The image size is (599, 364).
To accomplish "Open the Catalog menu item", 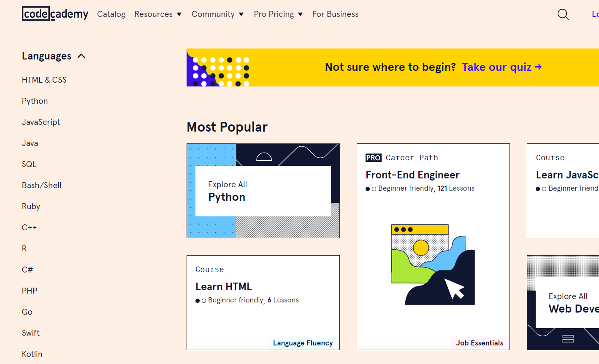I will tap(111, 14).
